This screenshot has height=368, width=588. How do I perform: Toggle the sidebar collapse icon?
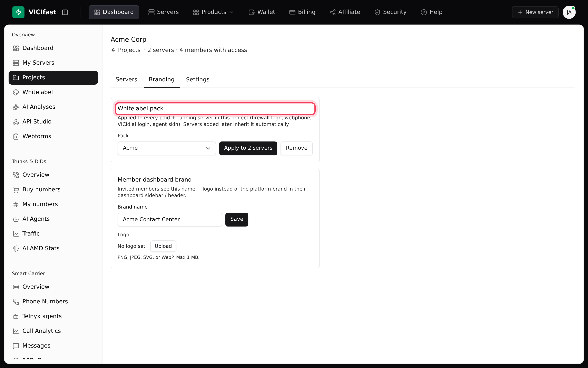pos(65,12)
